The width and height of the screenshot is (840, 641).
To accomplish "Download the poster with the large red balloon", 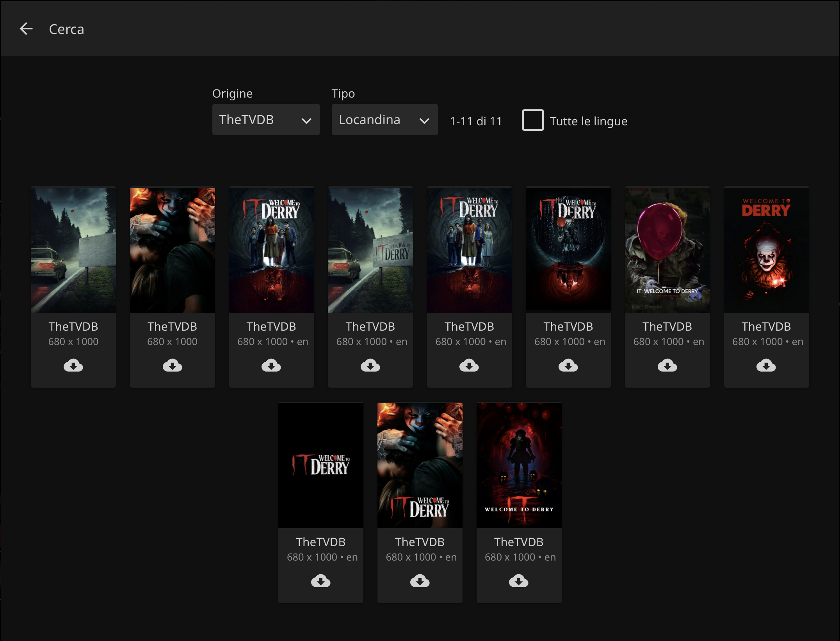I will coord(667,366).
